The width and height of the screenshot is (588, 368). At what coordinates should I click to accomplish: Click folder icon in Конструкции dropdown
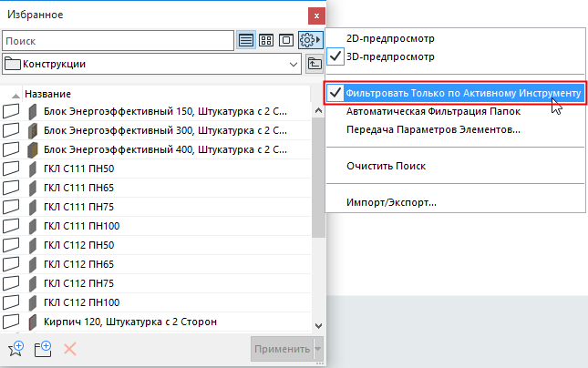point(13,64)
